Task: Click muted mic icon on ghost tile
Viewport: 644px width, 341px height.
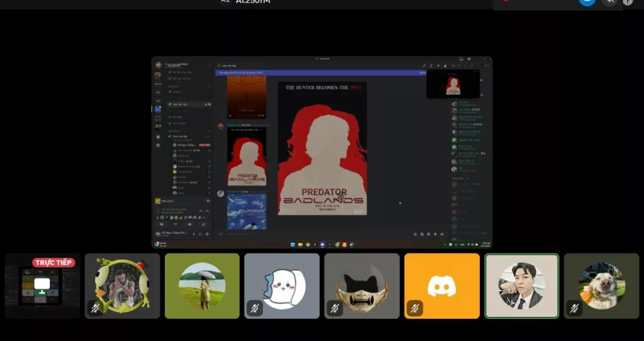Action: [x=255, y=308]
